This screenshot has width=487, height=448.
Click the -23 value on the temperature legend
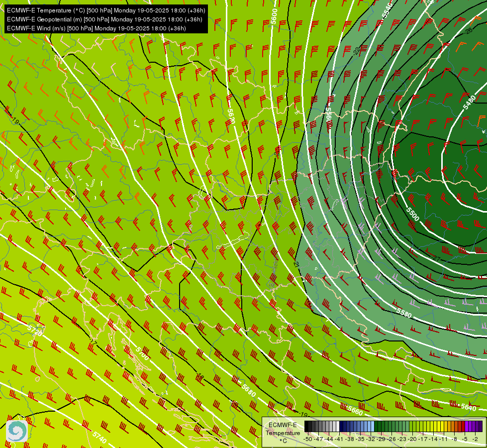(x=402, y=439)
